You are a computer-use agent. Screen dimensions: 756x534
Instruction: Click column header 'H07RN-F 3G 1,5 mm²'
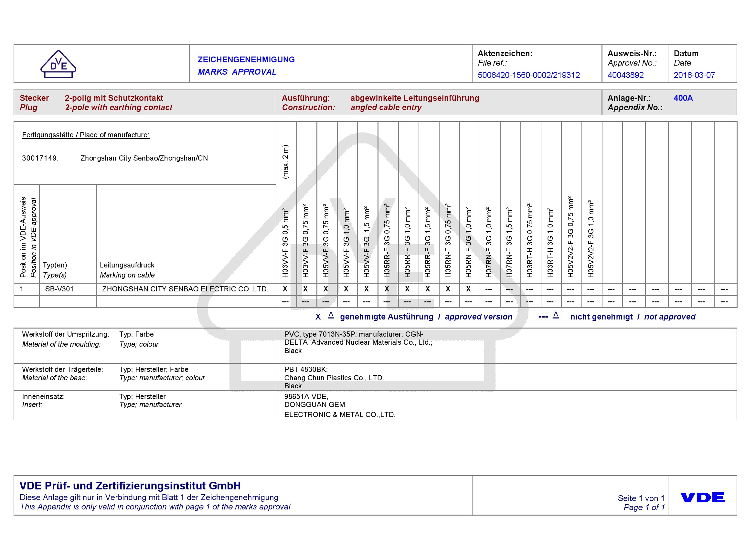point(509,242)
